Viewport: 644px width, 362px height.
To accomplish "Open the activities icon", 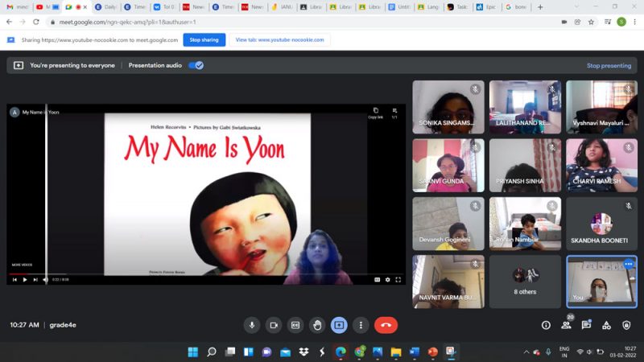I will coord(606,325).
